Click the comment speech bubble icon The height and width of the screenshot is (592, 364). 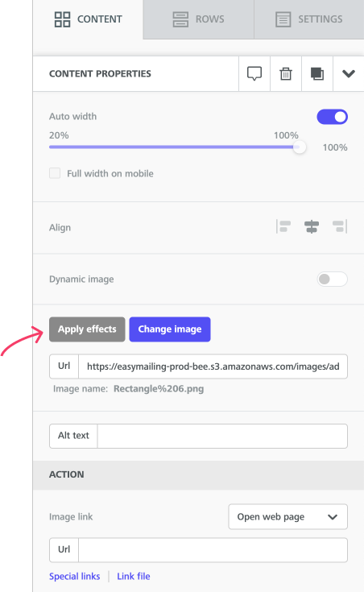pyautogui.click(x=254, y=73)
